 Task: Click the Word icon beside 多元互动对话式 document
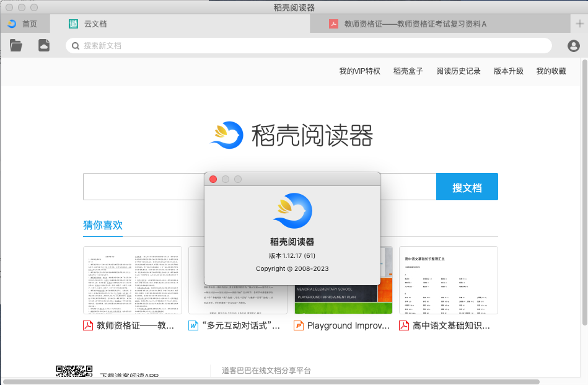tap(193, 325)
